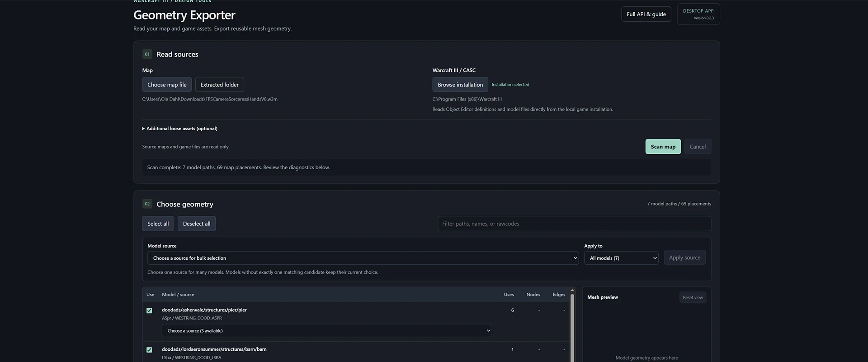This screenshot has width=868, height=362.
Task: Click the C:\Program Files (x86)\Warcraft III path
Action: click(x=467, y=99)
